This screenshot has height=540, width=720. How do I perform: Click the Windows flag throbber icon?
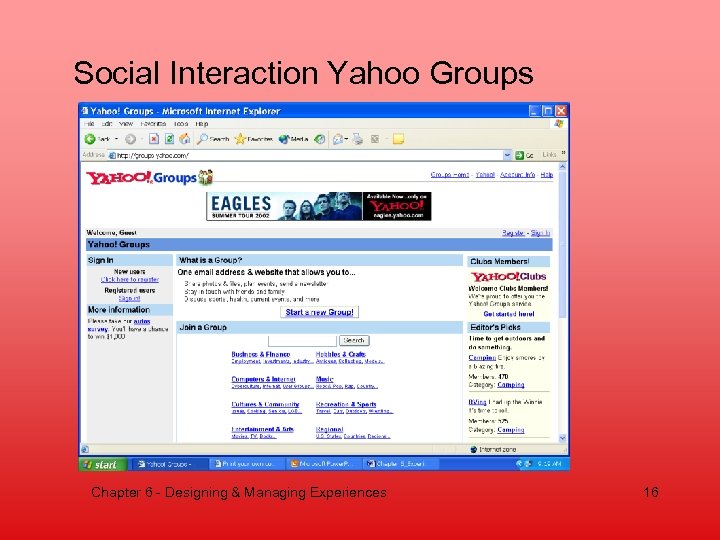(558, 124)
